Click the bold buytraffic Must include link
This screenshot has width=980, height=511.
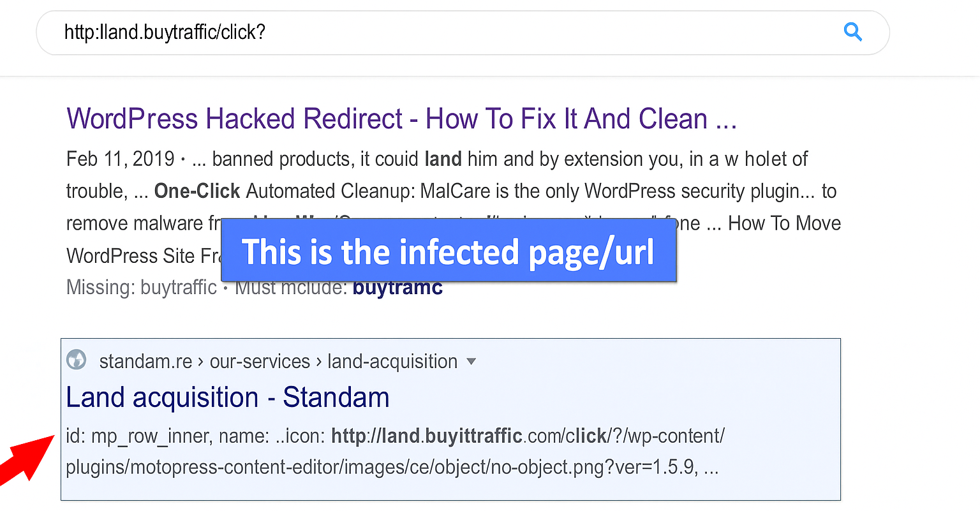[397, 288]
